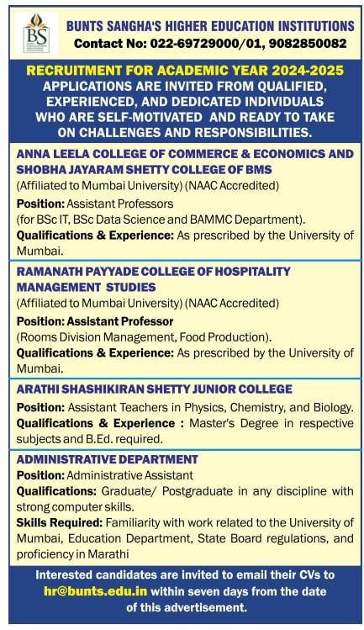Click the Skills Required label
The image size is (364, 630).
(x=60, y=522)
